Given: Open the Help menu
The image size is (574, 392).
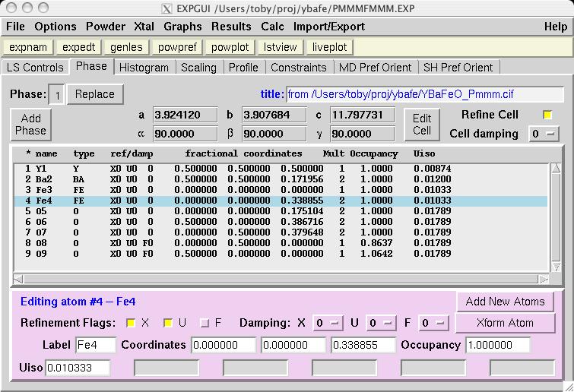Looking at the screenshot, I should 555,27.
